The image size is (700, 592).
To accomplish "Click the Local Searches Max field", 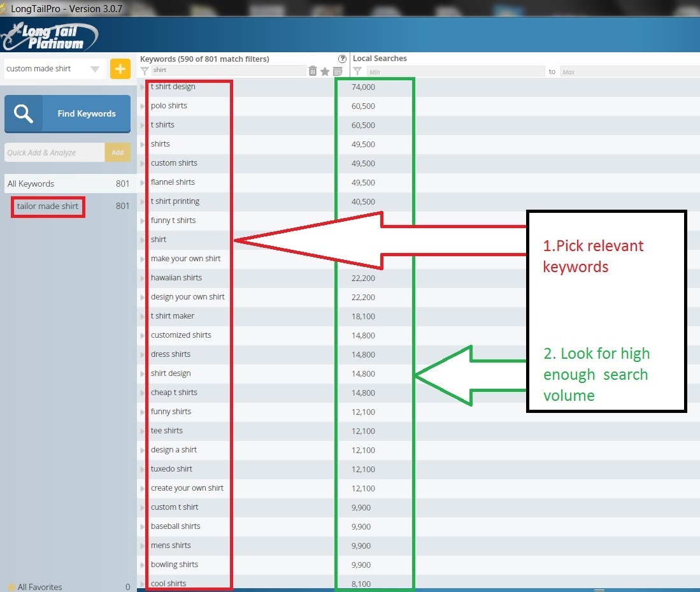I will 629,71.
